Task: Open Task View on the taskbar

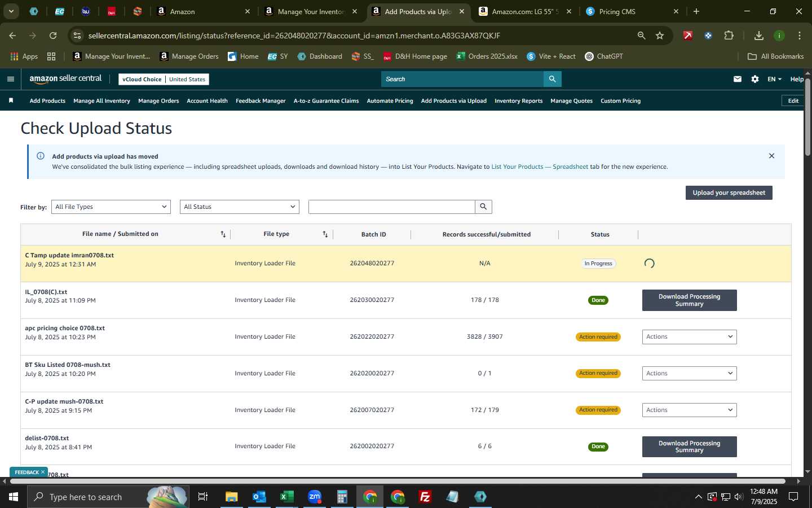Action: pos(203,497)
